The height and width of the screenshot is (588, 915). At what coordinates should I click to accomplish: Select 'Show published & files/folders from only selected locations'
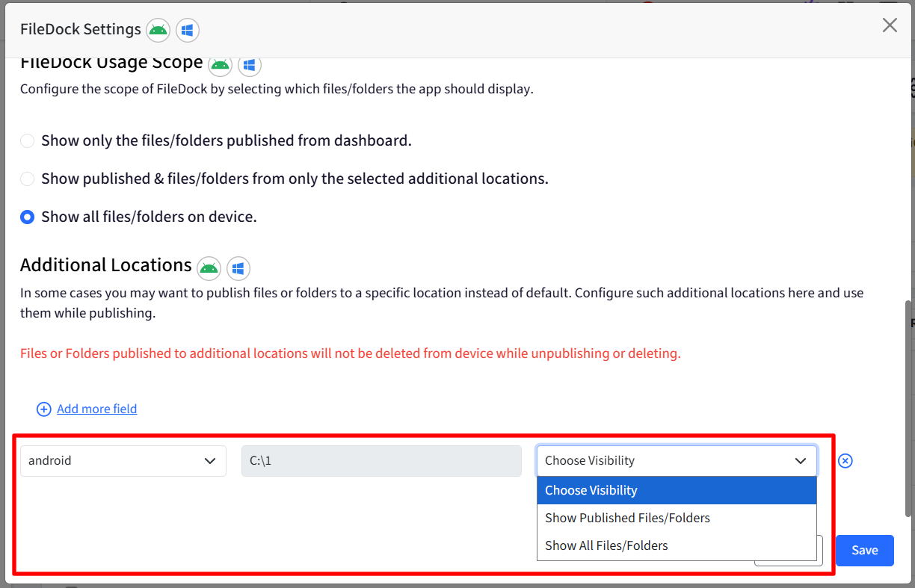pos(27,179)
